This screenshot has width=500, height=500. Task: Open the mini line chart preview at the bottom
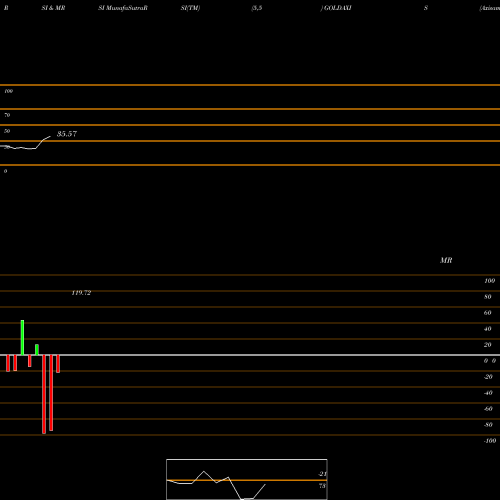point(247,479)
